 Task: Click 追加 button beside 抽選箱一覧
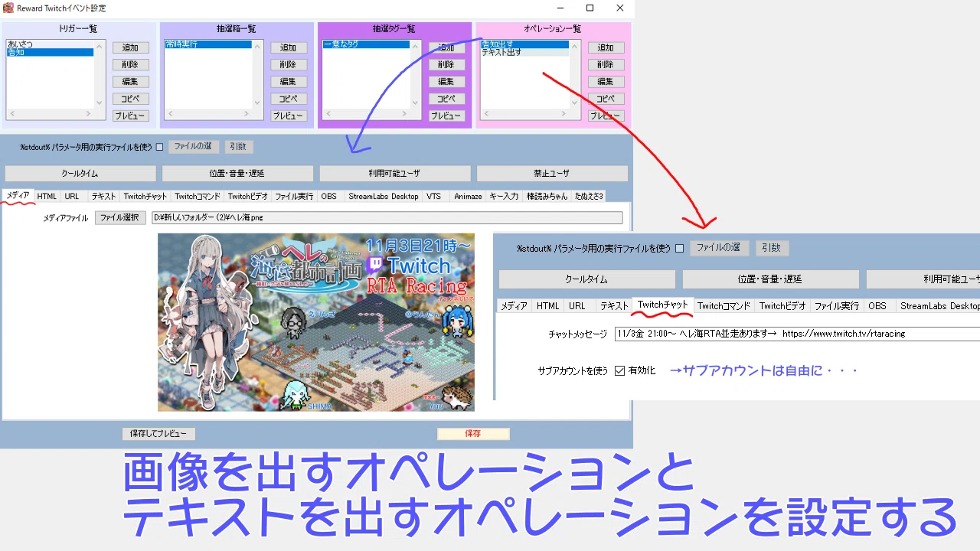(288, 47)
